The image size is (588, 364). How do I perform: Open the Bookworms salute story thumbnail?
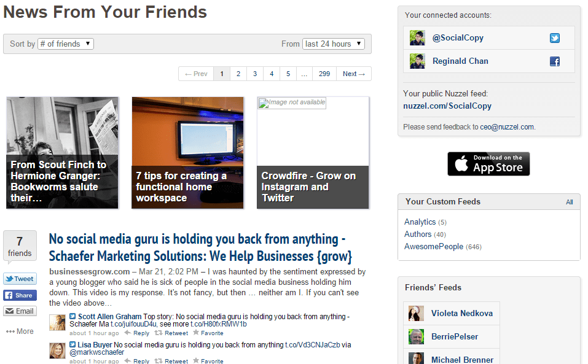(62, 153)
